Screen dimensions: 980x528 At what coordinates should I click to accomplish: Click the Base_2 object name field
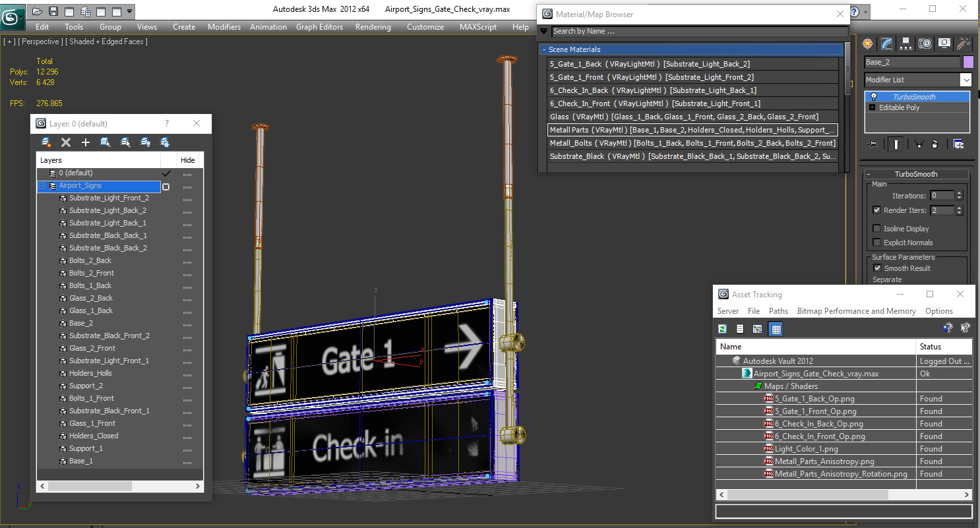click(x=912, y=62)
